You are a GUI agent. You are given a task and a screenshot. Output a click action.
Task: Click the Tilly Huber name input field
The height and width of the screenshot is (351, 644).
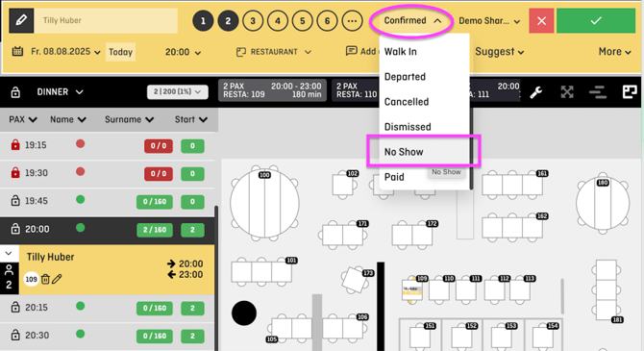[x=106, y=20]
